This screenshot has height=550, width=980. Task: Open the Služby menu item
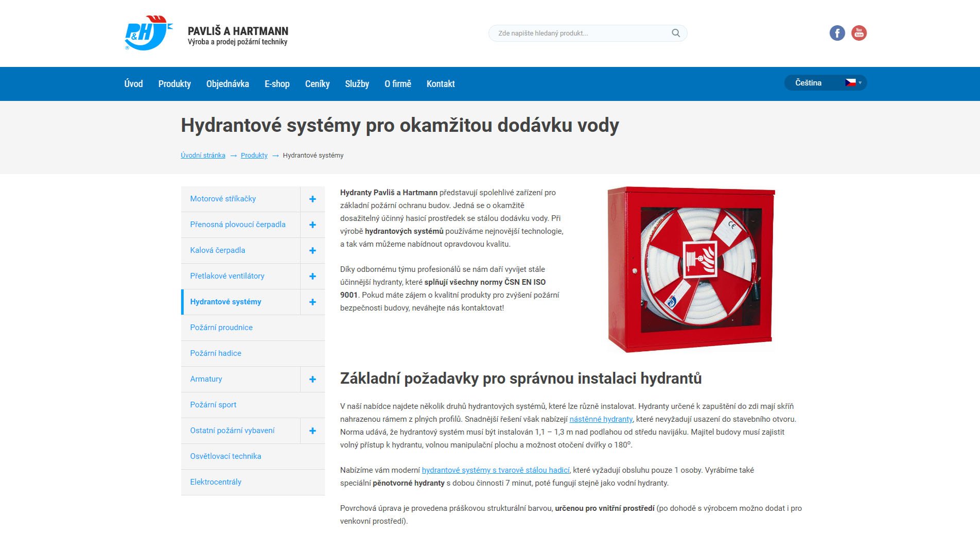click(x=357, y=83)
